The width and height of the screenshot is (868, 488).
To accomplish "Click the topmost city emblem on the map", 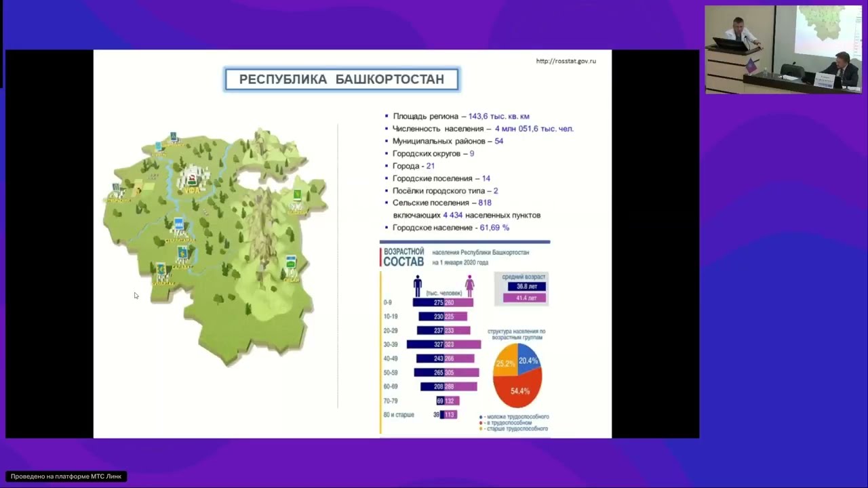I will [174, 136].
